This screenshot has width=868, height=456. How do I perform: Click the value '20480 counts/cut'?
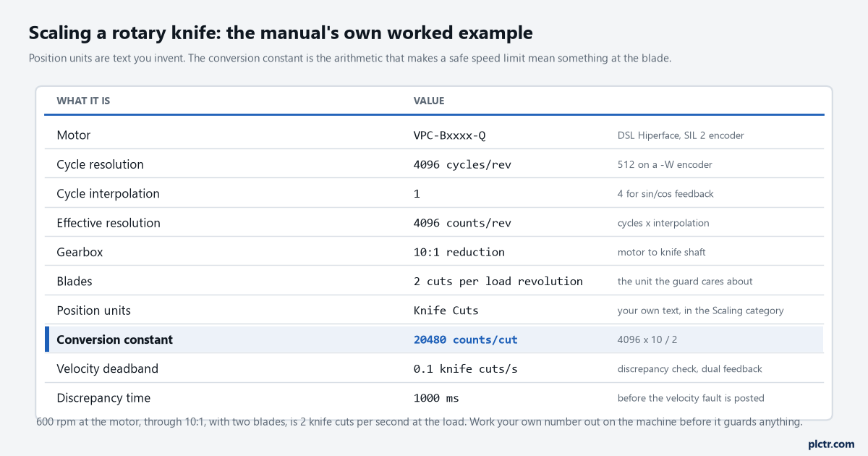tap(466, 339)
